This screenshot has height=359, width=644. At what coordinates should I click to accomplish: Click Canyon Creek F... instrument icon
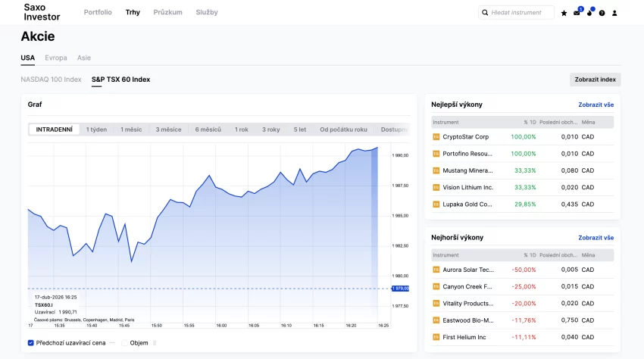tap(436, 287)
